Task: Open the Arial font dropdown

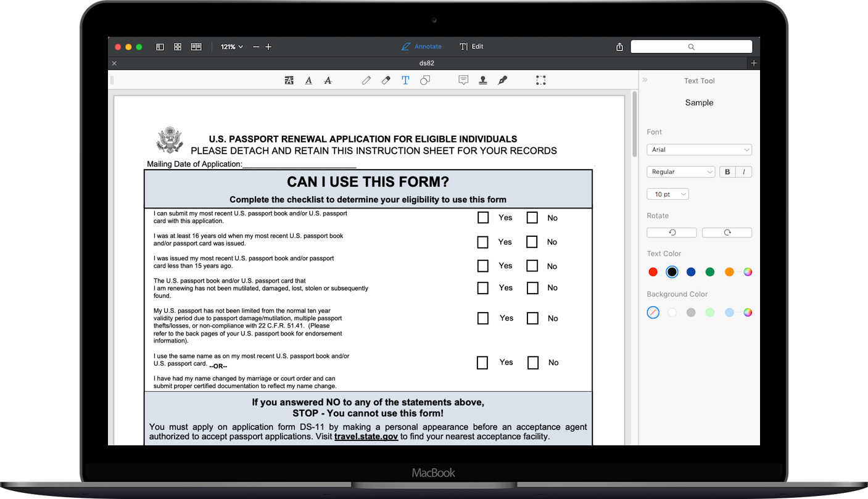Action: click(699, 149)
